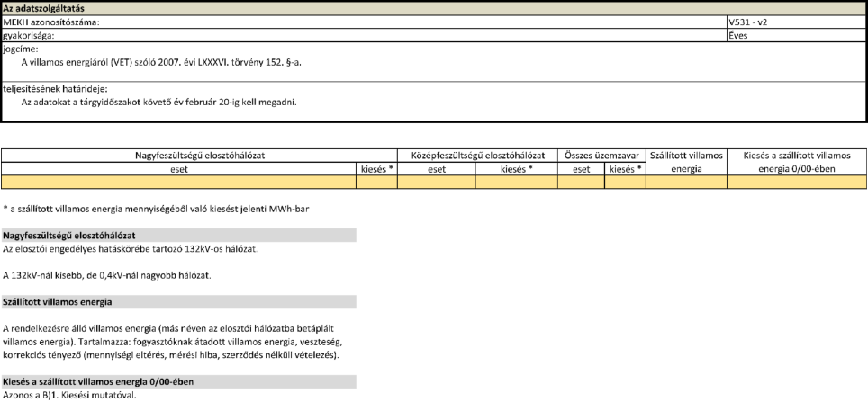Select the yellow input cell for Nagyfeszültségű eset

click(x=179, y=183)
